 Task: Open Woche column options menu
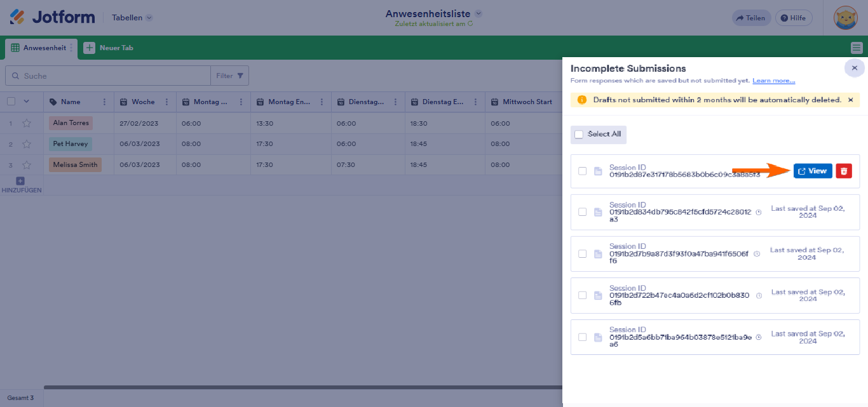pos(167,102)
